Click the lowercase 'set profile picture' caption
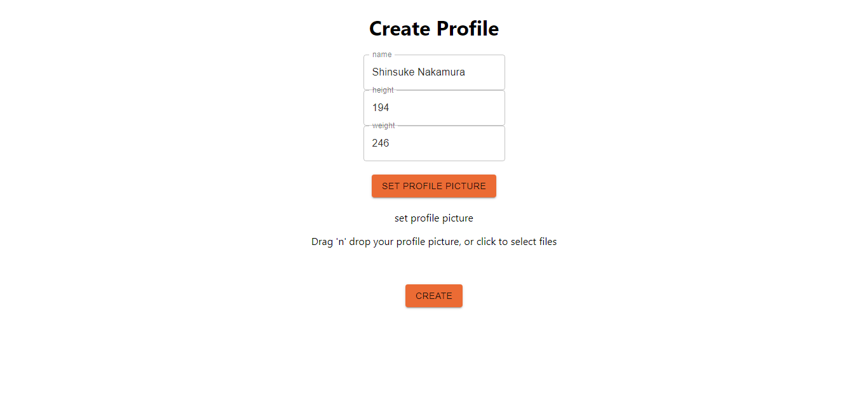The width and height of the screenshot is (868, 410). 434,218
